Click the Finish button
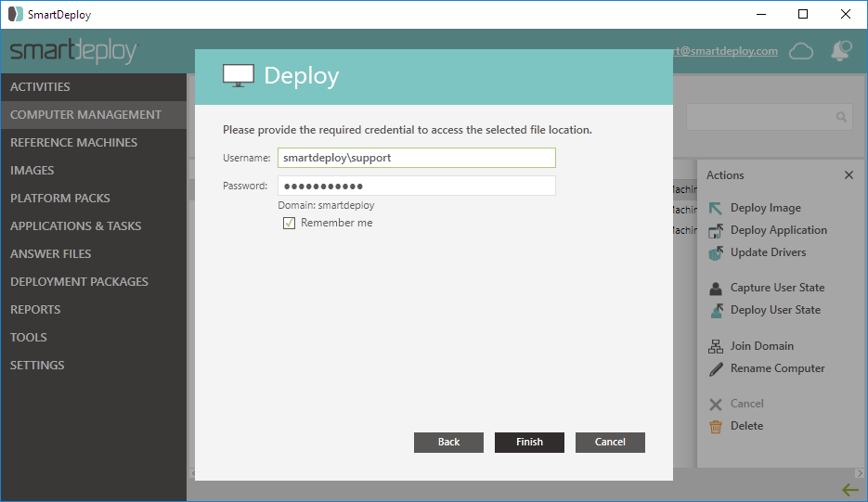This screenshot has width=868, height=502. pyautogui.click(x=529, y=443)
